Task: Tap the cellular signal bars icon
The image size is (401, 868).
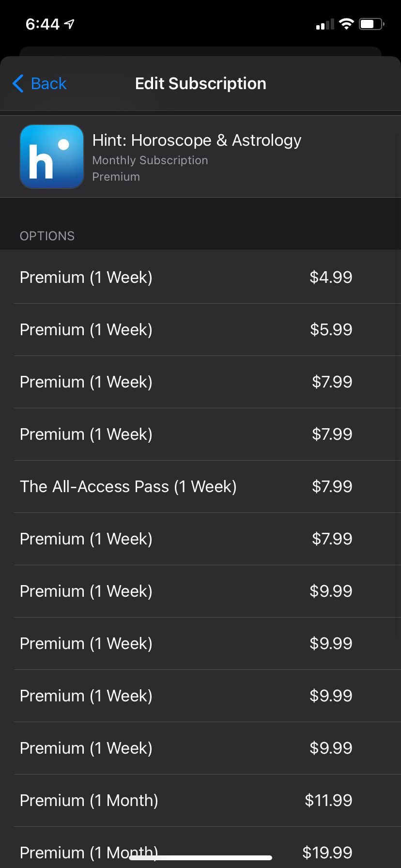Action: [324, 24]
